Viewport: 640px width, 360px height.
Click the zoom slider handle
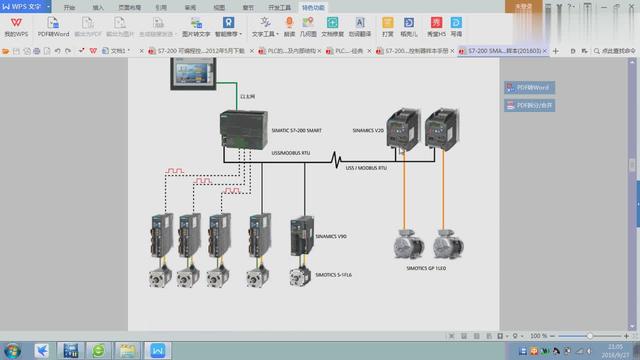pyautogui.click(x=589, y=336)
